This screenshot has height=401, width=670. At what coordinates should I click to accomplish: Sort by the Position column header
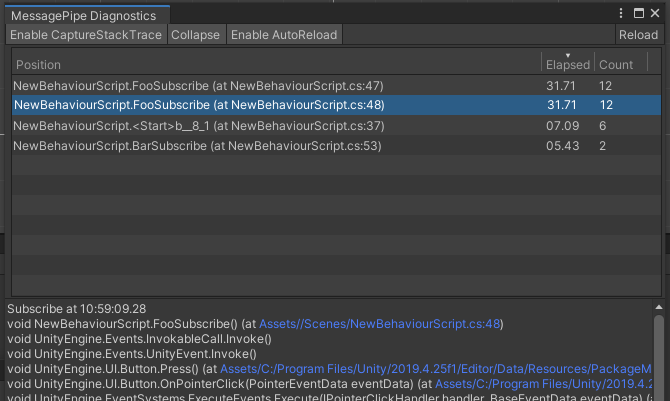click(270, 65)
